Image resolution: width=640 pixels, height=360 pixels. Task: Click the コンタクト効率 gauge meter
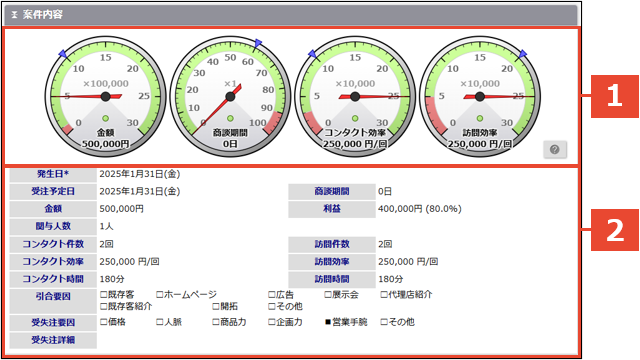[x=355, y=97]
